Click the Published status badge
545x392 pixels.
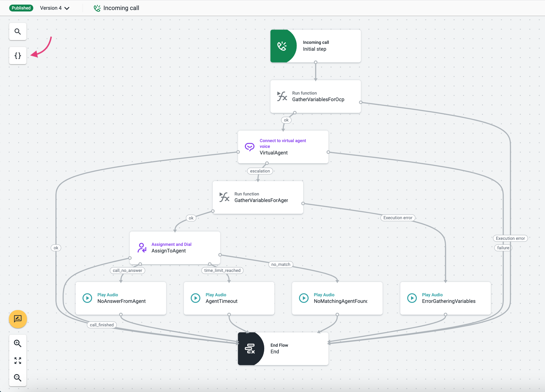21,8
